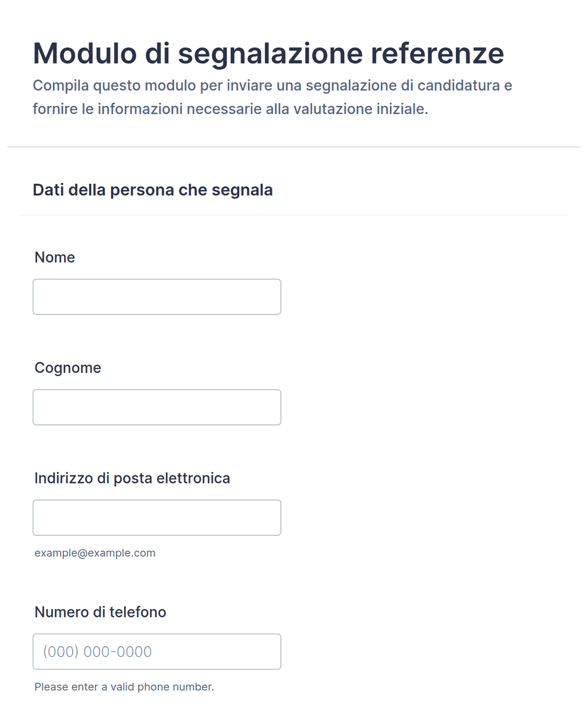Click the word candidatura in the description
588x724 pixels.
[x=458, y=86]
